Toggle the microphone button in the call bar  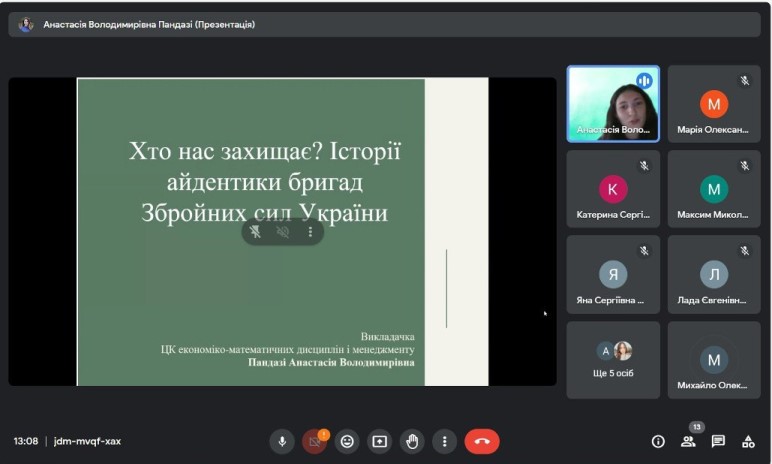(x=282, y=441)
